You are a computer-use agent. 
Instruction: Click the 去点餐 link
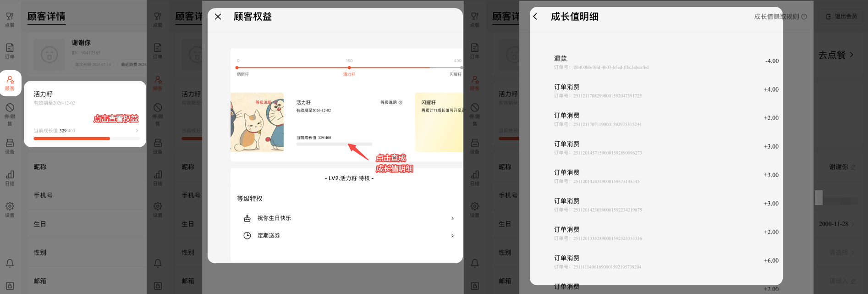click(x=836, y=55)
